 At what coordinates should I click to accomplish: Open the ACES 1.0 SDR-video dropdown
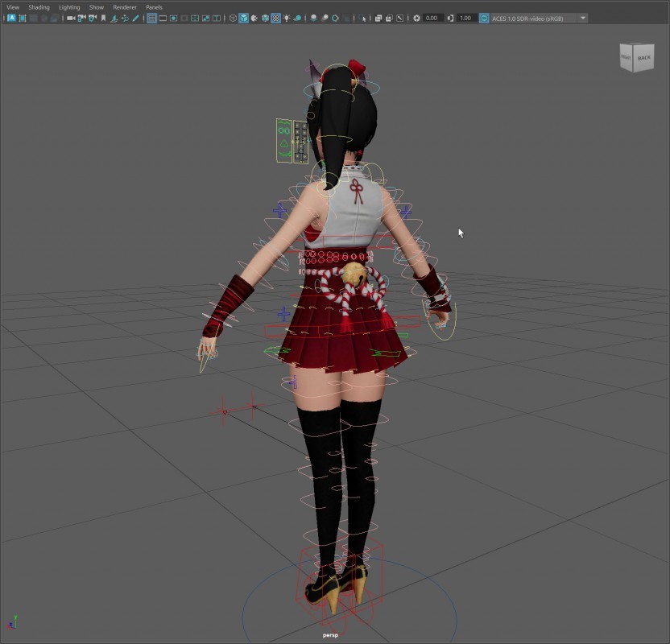click(583, 18)
